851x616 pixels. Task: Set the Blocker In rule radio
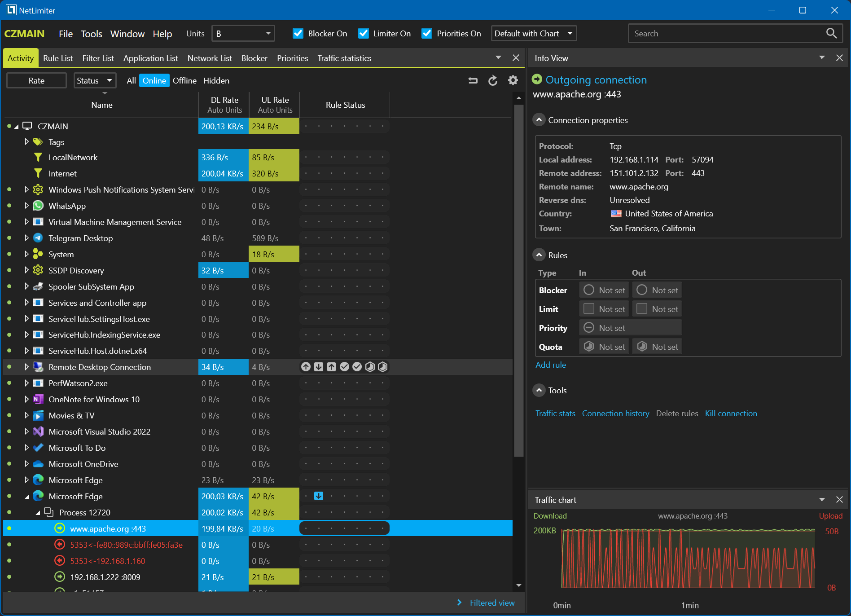coord(589,290)
